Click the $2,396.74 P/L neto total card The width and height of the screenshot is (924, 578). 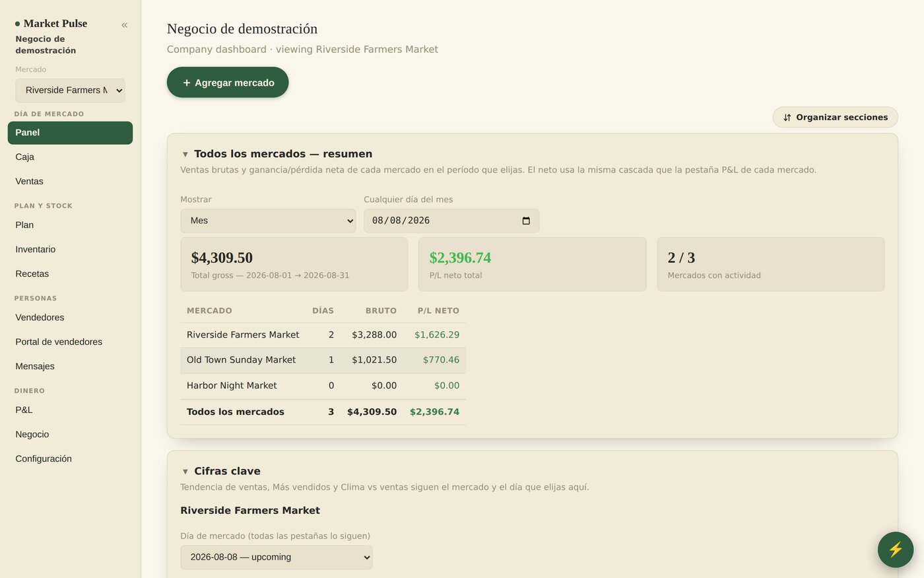532,264
